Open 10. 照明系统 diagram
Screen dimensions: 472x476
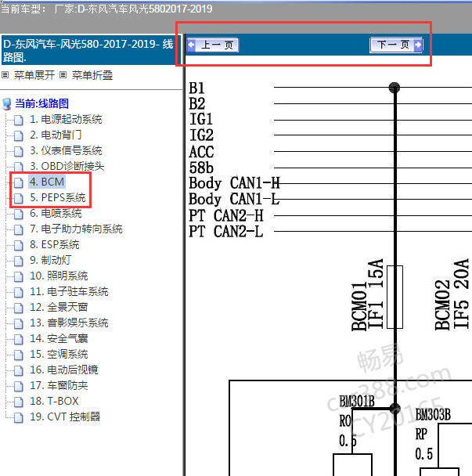(x=59, y=276)
